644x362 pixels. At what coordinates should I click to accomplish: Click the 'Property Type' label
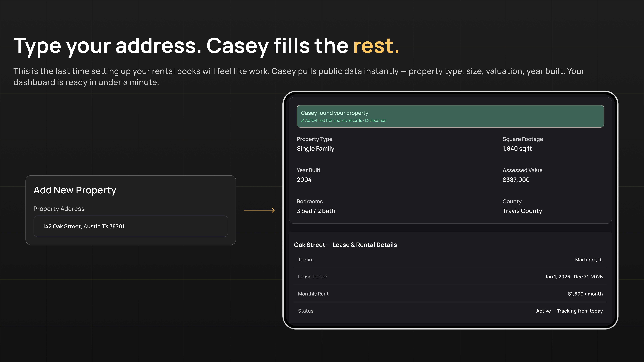tap(315, 139)
